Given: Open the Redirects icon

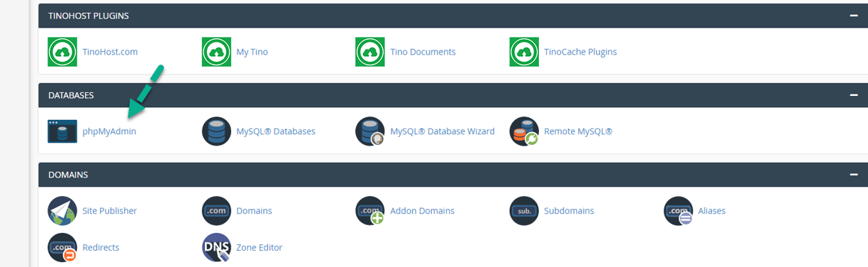Looking at the screenshot, I should click(x=62, y=248).
